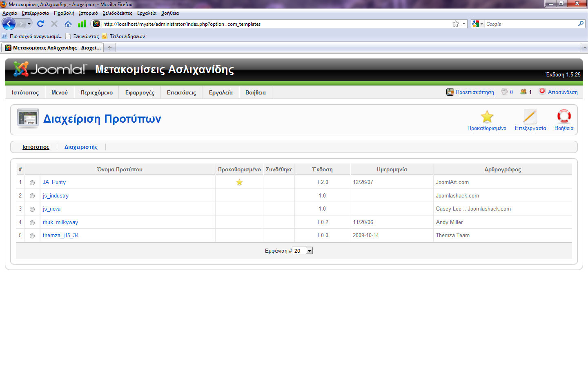588x368 pixels.
Task: Open the list all tabs dropdown
Action: coord(584,48)
